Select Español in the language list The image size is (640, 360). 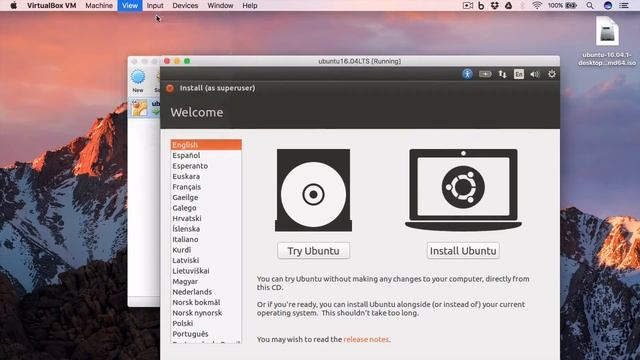point(206,156)
